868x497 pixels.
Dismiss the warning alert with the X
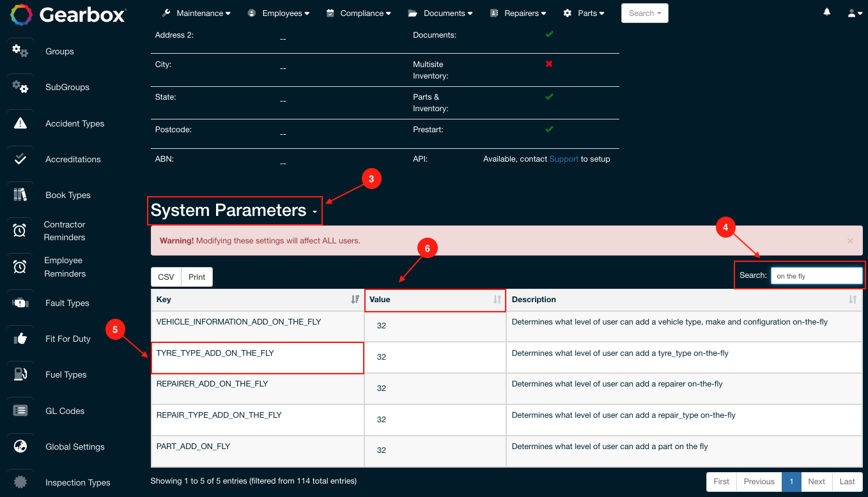coord(850,241)
